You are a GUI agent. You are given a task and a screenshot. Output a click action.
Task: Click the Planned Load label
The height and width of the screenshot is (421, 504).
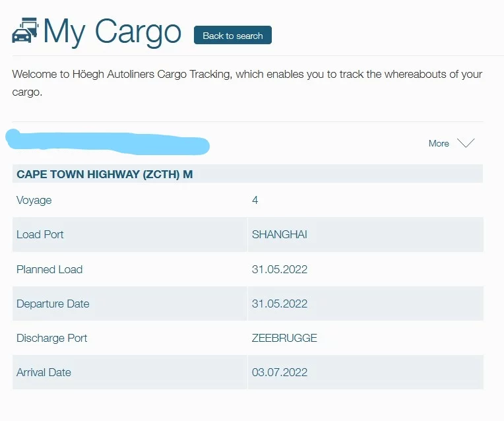pos(49,269)
